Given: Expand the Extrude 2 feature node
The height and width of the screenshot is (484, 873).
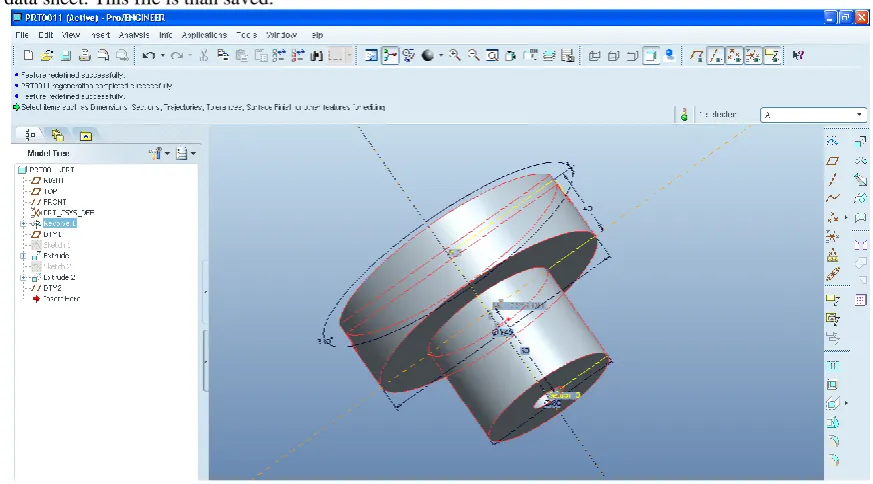Looking at the screenshot, I should coord(23,277).
